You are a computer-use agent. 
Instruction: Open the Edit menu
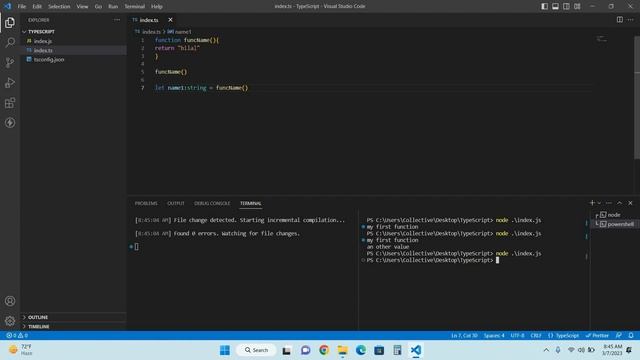pyautogui.click(x=37, y=7)
